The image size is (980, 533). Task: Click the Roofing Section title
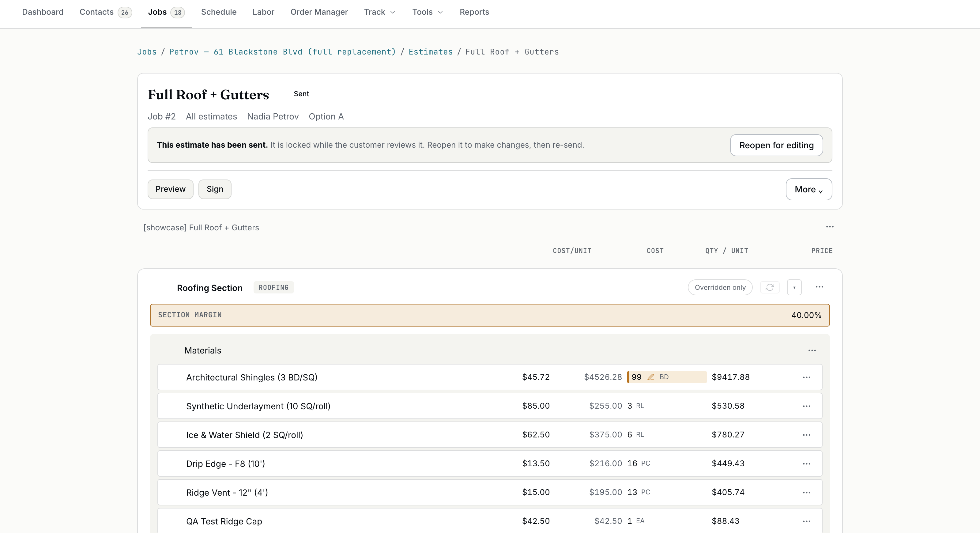point(209,288)
